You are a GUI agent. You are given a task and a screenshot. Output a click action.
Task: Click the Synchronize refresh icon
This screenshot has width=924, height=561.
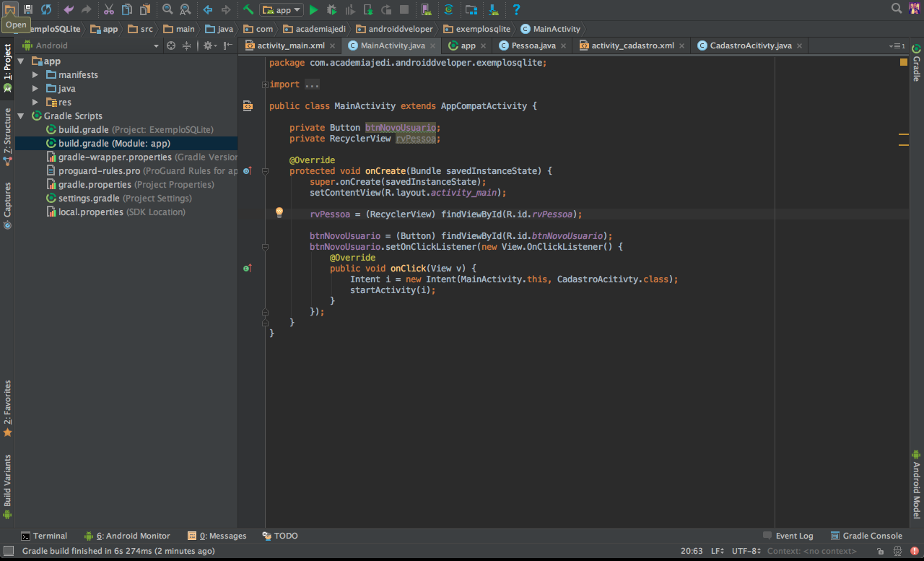tap(46, 9)
